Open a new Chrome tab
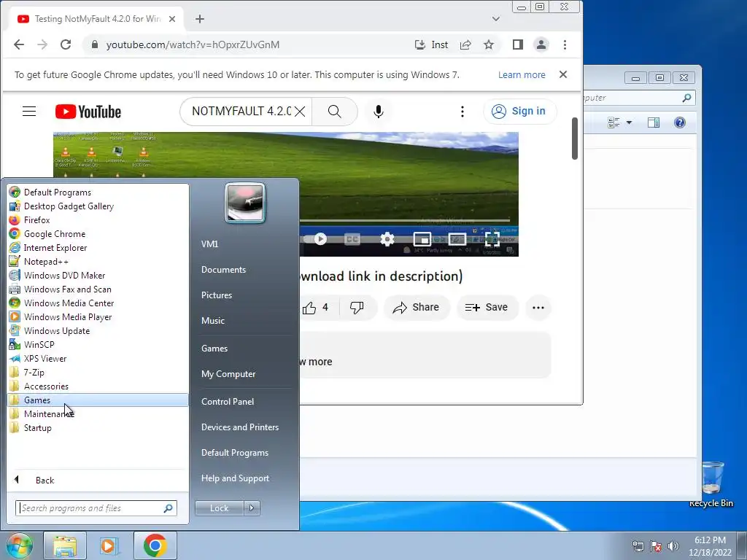This screenshot has height=560, width=747. pyautogui.click(x=200, y=19)
